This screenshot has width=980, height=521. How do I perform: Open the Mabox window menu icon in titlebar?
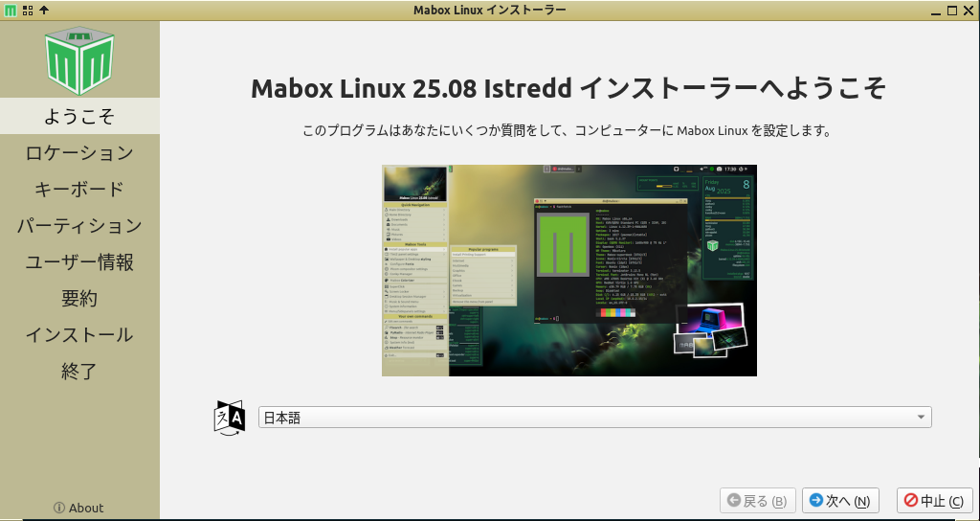click(x=10, y=10)
